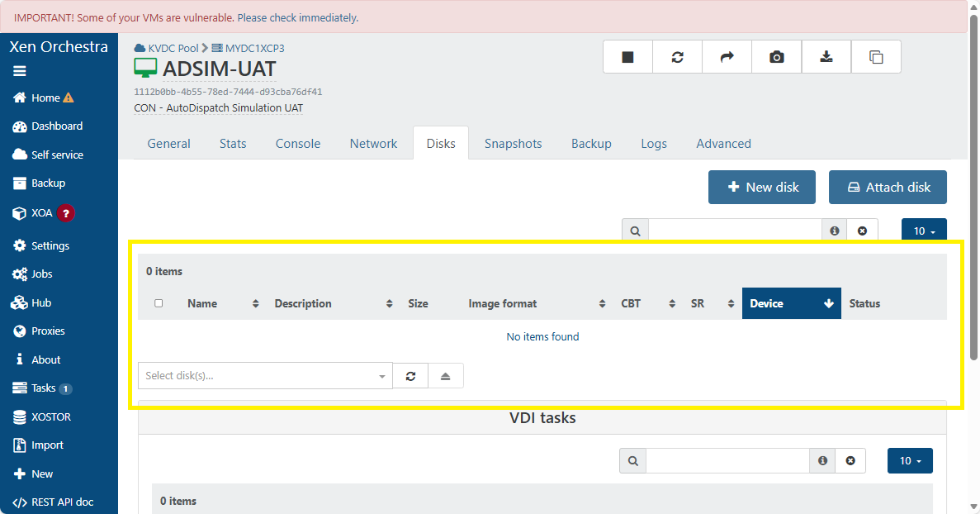The image size is (980, 514).
Task: Open the disks items-per-page dropdown
Action: (924, 231)
